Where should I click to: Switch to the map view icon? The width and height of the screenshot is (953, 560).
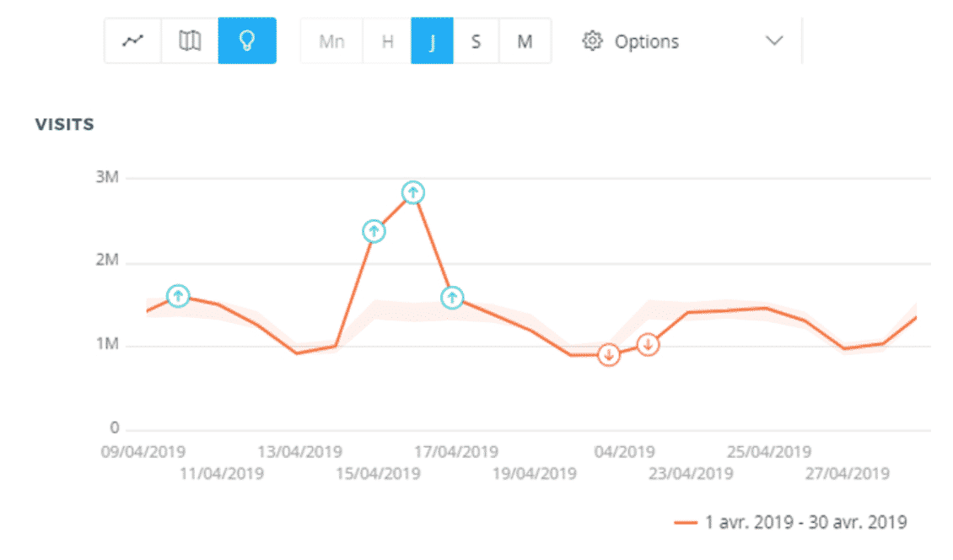point(191,40)
